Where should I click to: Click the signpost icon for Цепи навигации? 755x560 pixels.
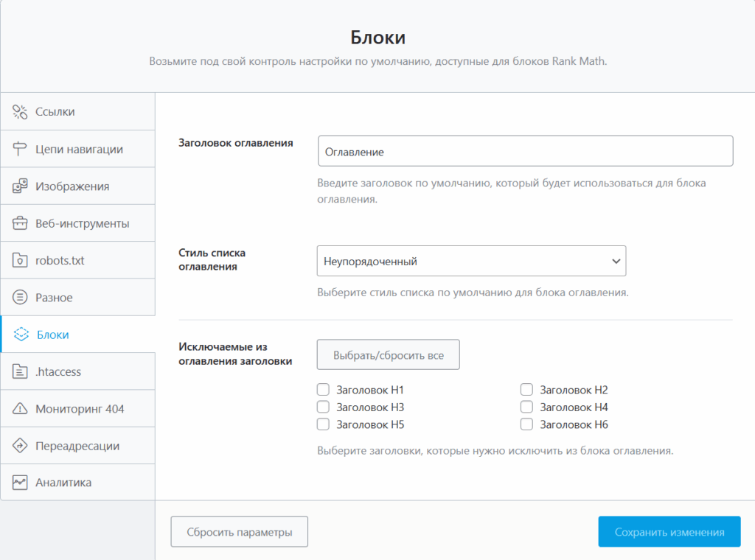click(x=21, y=150)
